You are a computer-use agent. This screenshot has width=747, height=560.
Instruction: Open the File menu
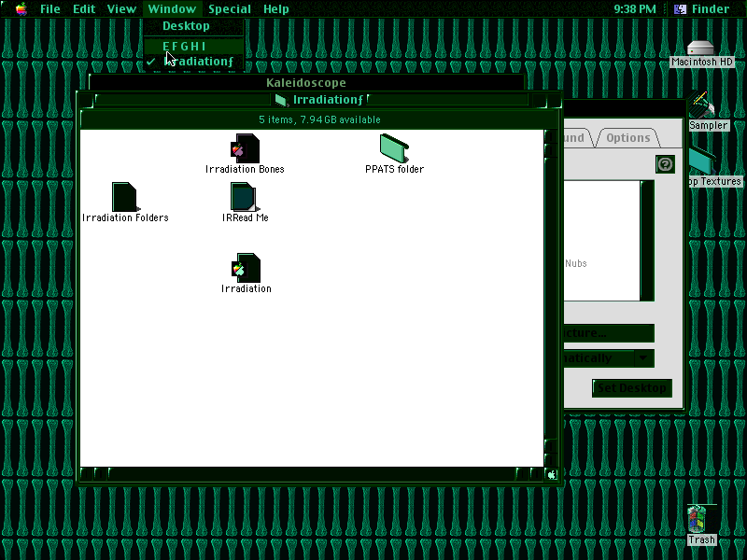click(x=50, y=9)
